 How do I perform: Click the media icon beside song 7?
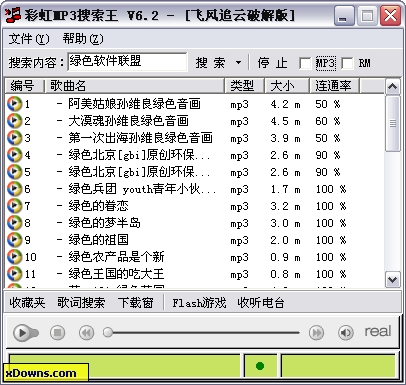pyautogui.click(x=14, y=206)
